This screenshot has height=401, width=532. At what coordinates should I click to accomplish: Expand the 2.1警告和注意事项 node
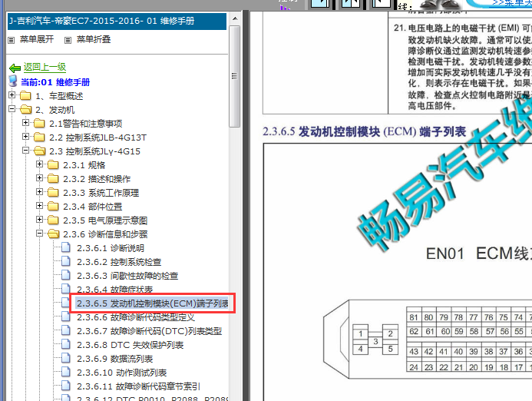point(26,123)
